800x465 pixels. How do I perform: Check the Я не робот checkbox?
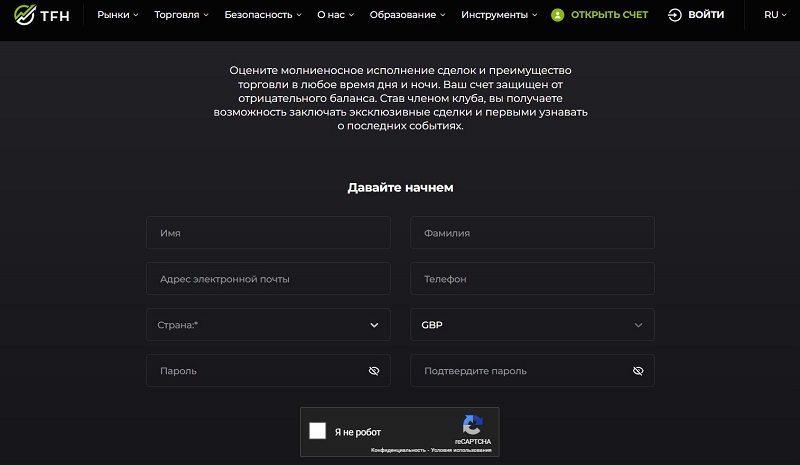(x=317, y=431)
